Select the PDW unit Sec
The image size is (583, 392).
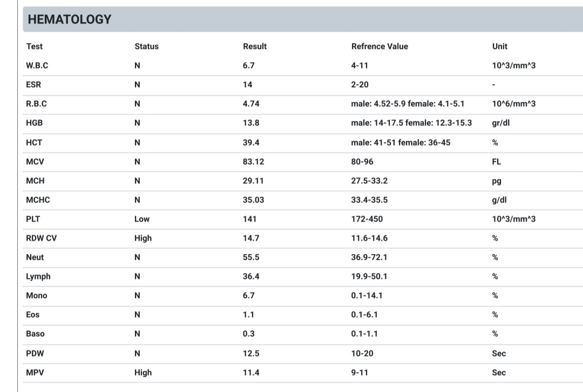499,353
